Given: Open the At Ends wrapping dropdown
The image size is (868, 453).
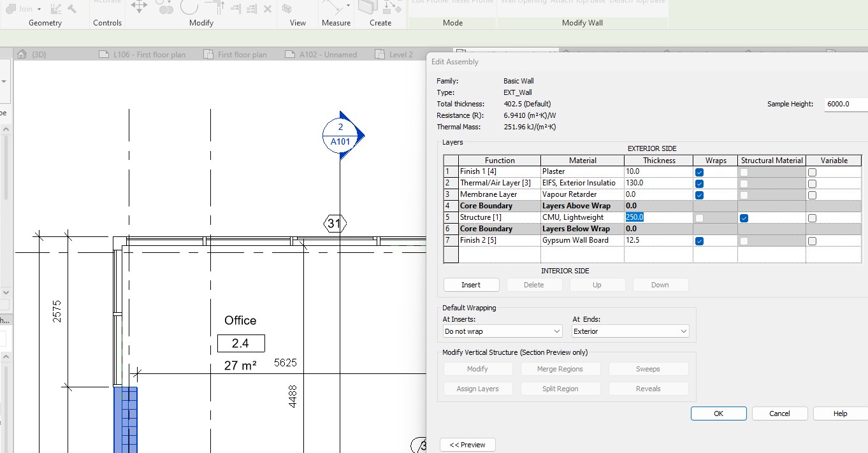Looking at the screenshot, I should coord(630,331).
